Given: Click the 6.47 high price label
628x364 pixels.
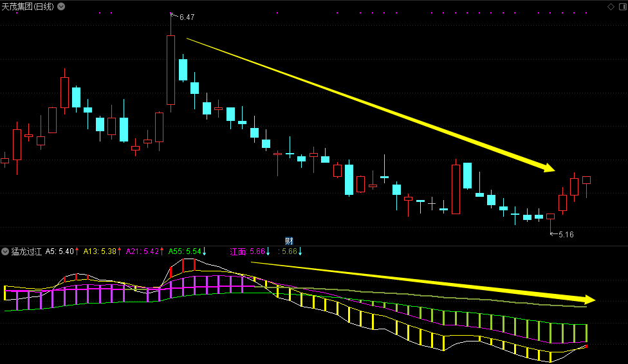Looking at the screenshot, I should coord(187,17).
